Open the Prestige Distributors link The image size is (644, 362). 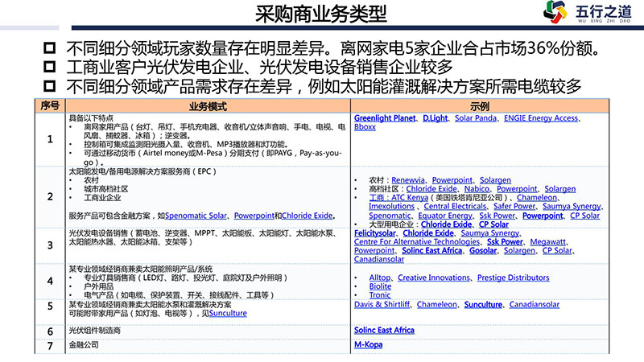coord(513,278)
